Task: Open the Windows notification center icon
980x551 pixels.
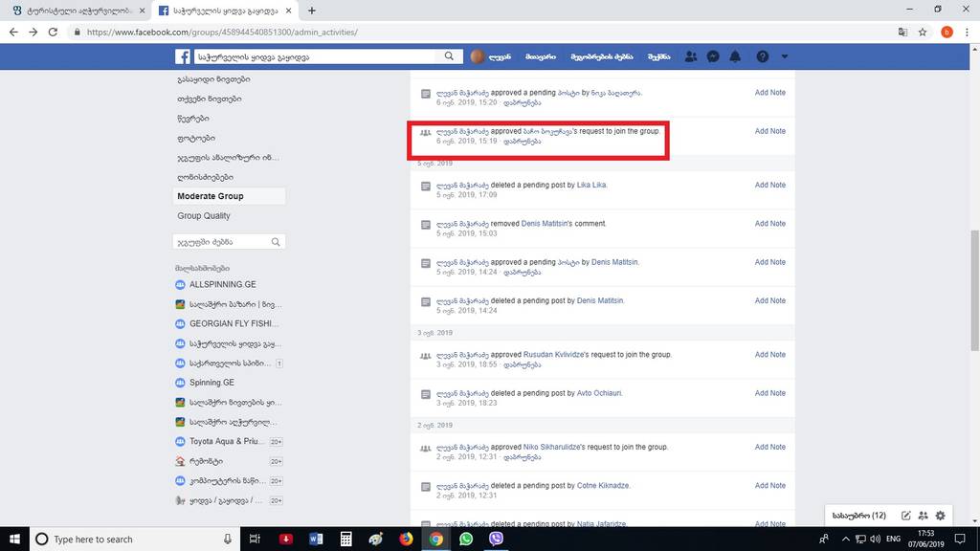Action: 961,540
